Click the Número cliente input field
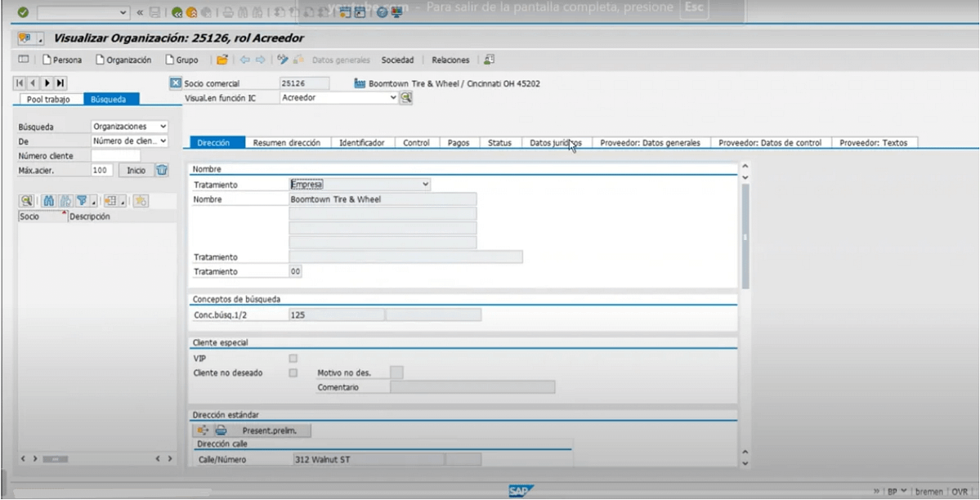Image resolution: width=980 pixels, height=500 pixels. 115,155
